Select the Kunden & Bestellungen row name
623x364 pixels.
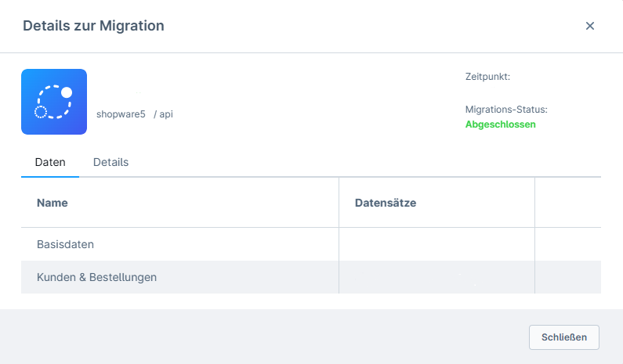pos(96,277)
